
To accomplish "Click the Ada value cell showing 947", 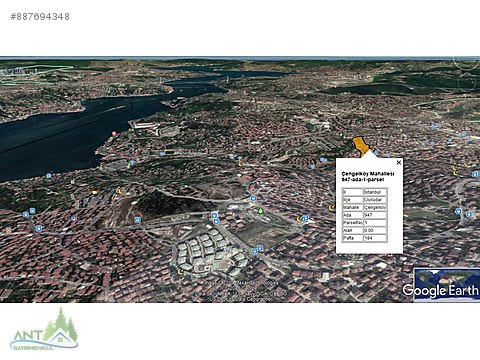I will [375, 215].
